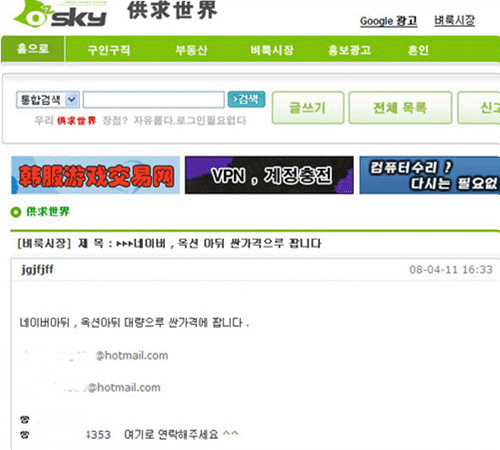This screenshot has height=450, width=500.
Task: Click the phone icon beside number ending 353
Action: (x=25, y=435)
